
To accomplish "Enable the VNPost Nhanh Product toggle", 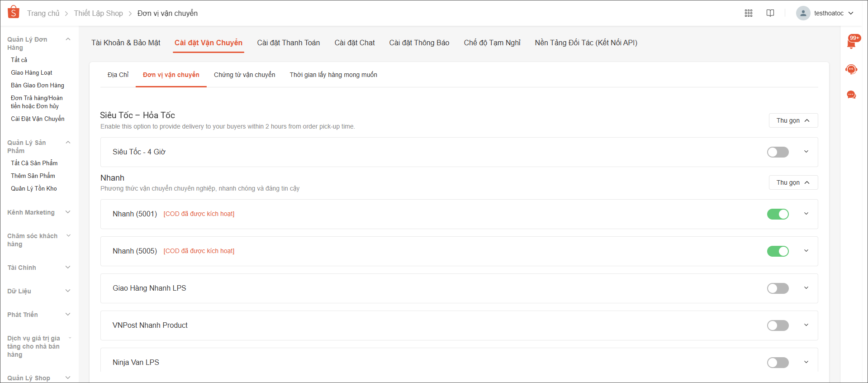I will (778, 326).
